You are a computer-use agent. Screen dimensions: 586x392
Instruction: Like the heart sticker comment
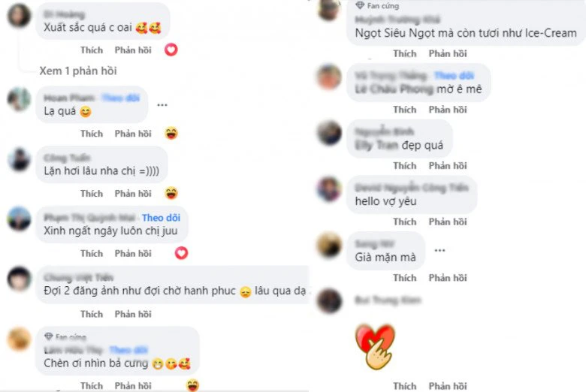point(405,386)
